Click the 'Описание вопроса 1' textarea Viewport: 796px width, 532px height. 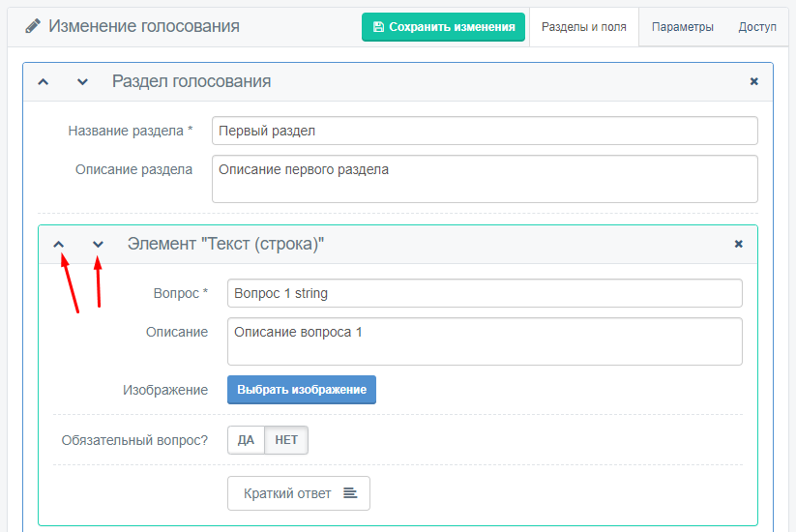[485, 341]
